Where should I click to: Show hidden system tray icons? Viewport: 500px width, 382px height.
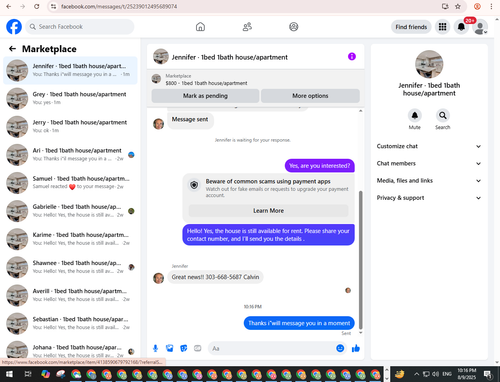[416, 374]
